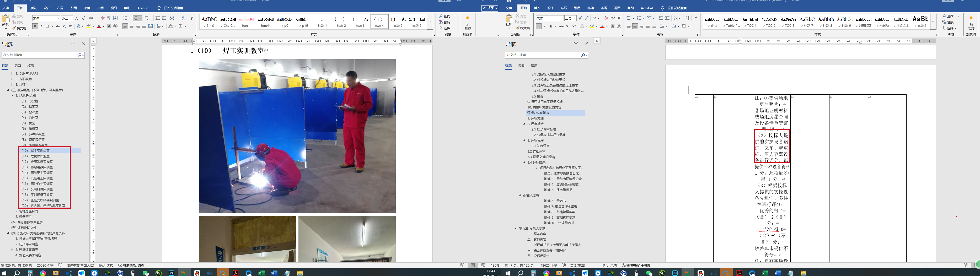
Task: Click search box in right navigation pane
Action: coord(543,55)
